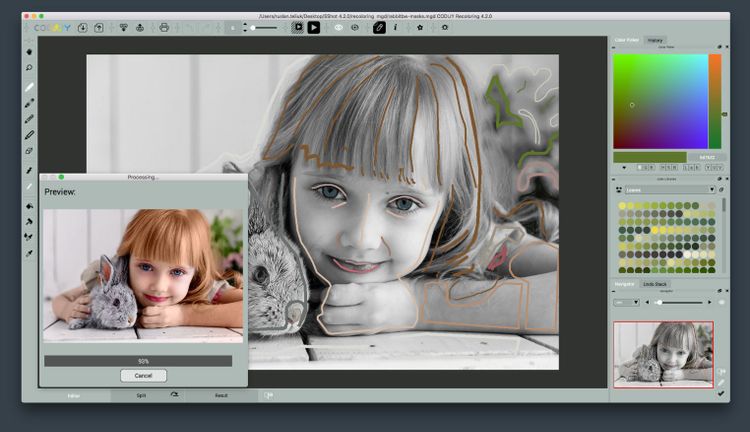The height and width of the screenshot is (432, 750).
Task: Click the hex color code field
Action: [707, 157]
